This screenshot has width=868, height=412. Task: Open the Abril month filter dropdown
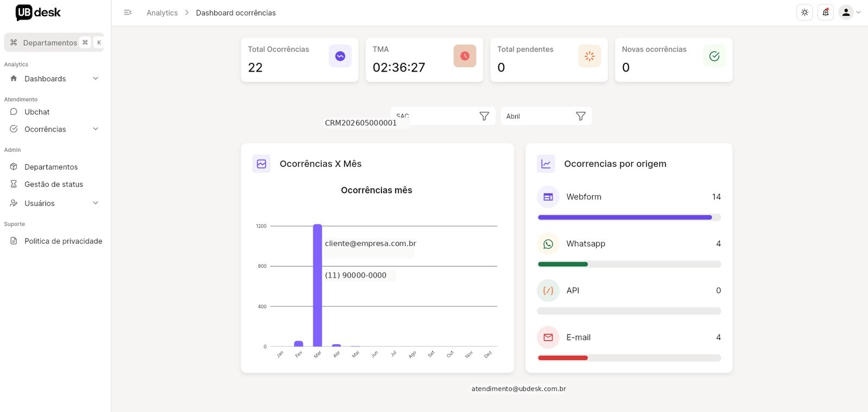546,116
